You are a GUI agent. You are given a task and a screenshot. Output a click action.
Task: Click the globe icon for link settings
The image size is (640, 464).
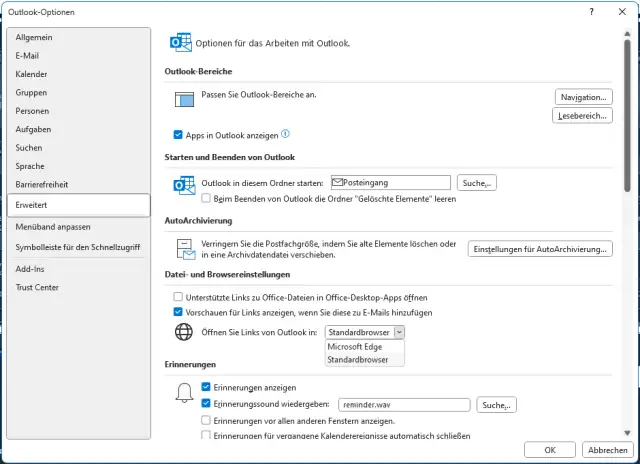coord(184,332)
